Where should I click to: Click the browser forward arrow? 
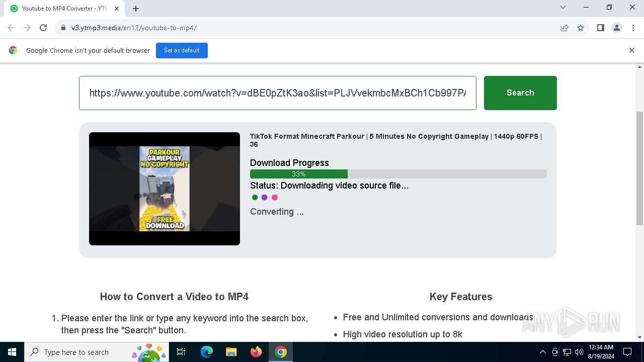click(27, 28)
